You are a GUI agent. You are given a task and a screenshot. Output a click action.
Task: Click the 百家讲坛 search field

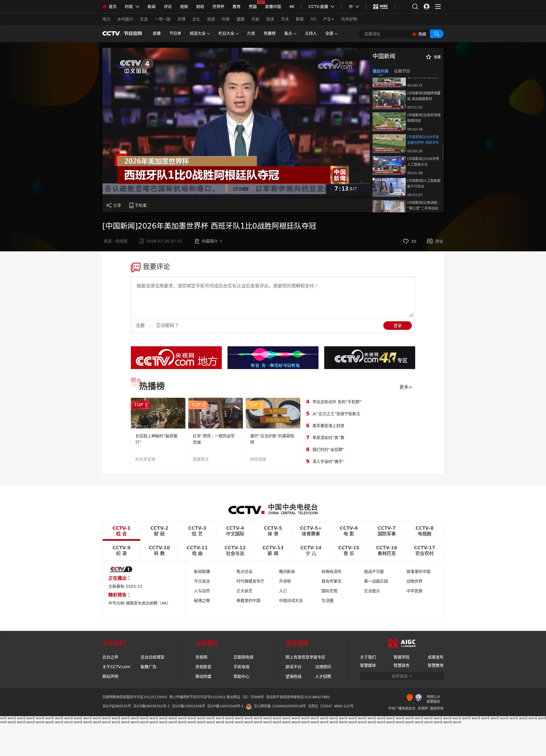(386, 34)
